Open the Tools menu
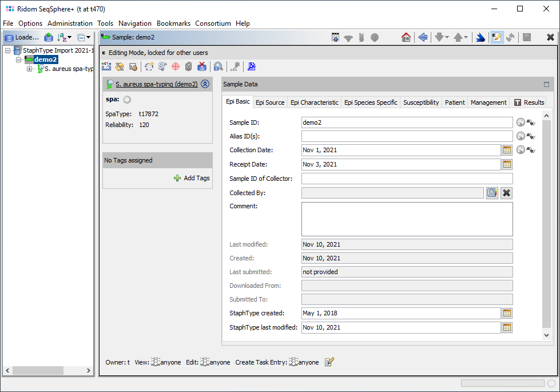Viewport: 560px width, 392px height. (x=105, y=23)
